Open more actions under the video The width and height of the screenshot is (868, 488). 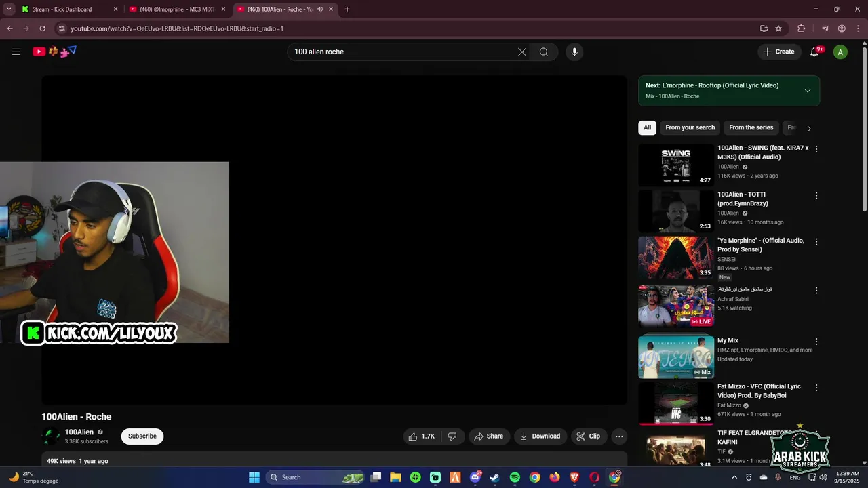pyautogui.click(x=619, y=436)
